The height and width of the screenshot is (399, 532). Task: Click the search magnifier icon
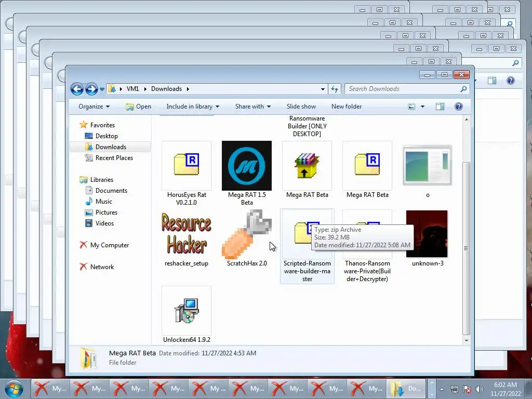point(463,89)
